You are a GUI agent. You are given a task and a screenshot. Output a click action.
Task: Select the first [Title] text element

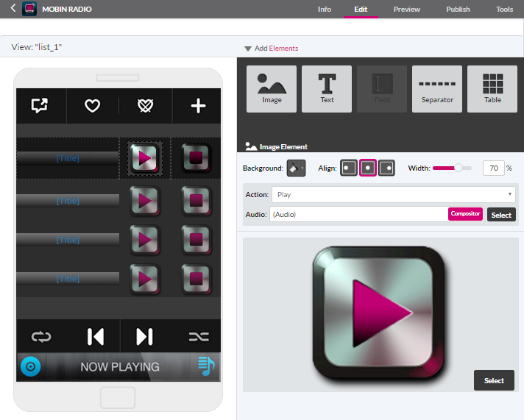point(68,158)
